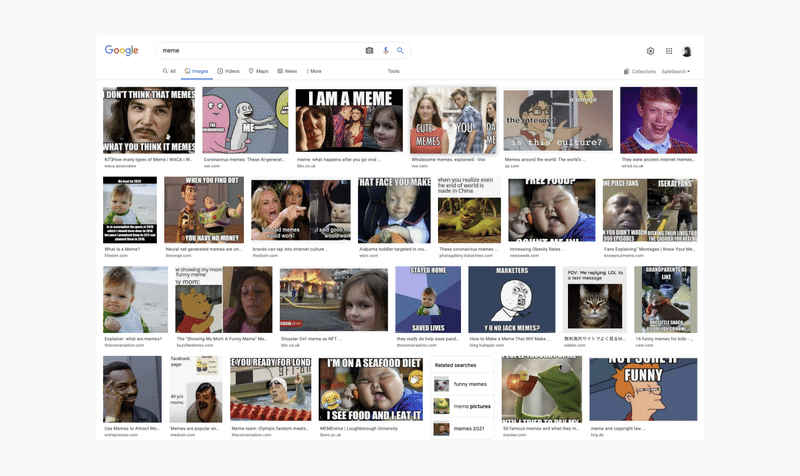This screenshot has width=800, height=476.
Task: Open the Bad Luck Brian thumbnail
Action: [x=659, y=120]
